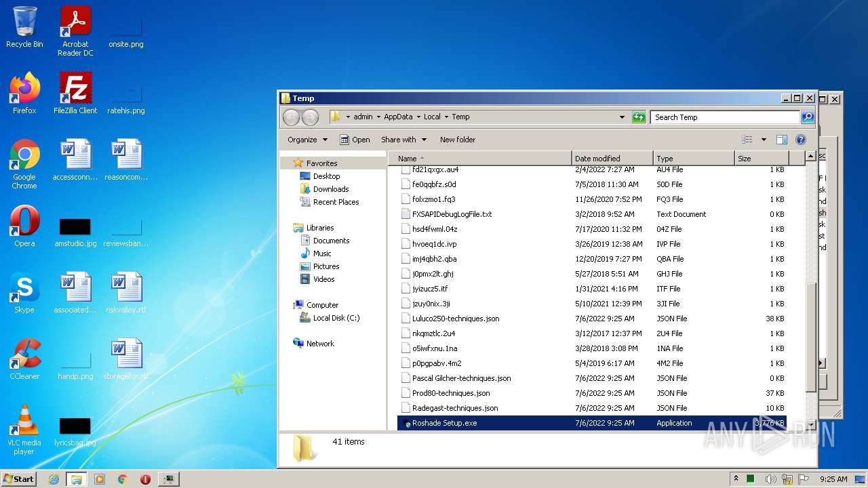Click in the Search Temp field
The image size is (868, 488).
tap(725, 117)
